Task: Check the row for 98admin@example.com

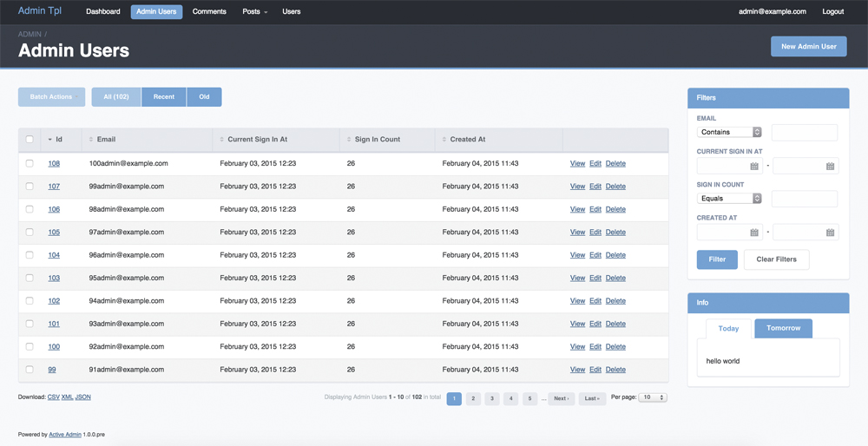Action: 30,209
